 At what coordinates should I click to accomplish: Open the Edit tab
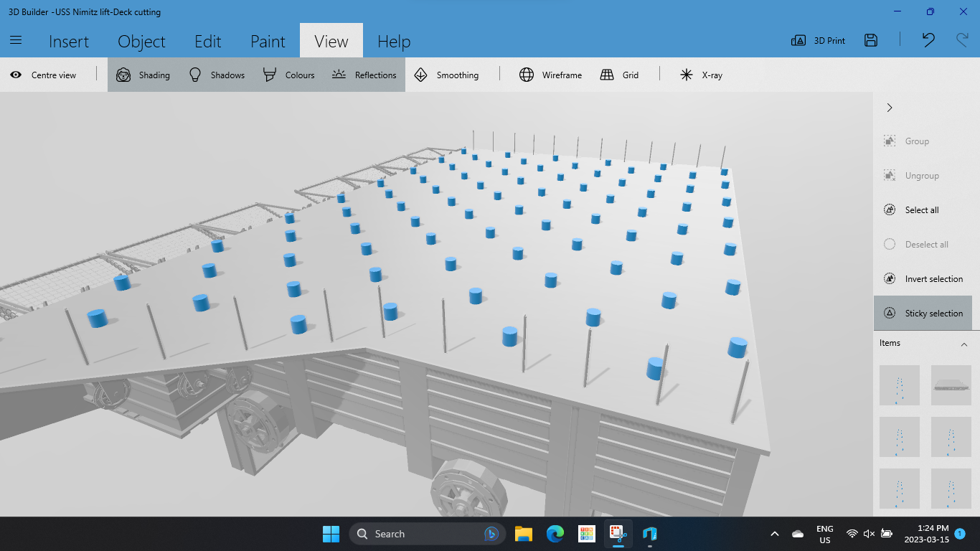(208, 42)
